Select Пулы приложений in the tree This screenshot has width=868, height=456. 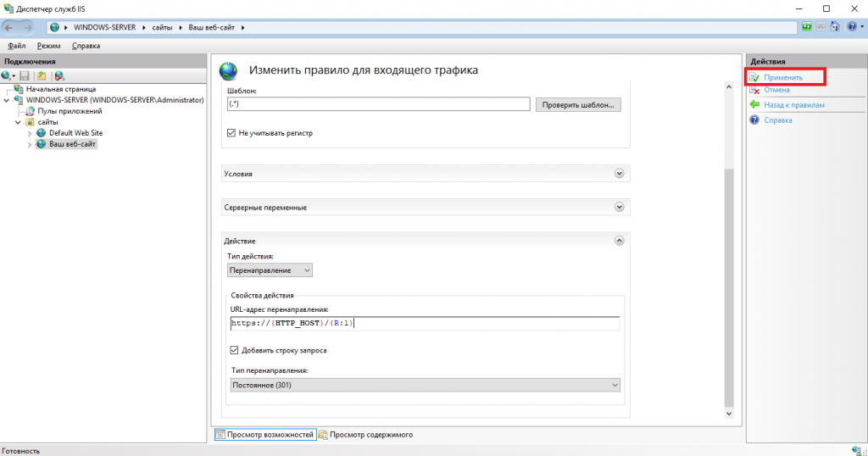pyautogui.click(x=70, y=111)
